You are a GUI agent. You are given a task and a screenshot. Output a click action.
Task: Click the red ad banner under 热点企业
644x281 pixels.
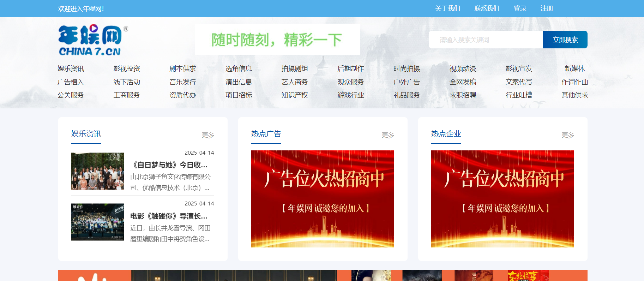click(502, 199)
